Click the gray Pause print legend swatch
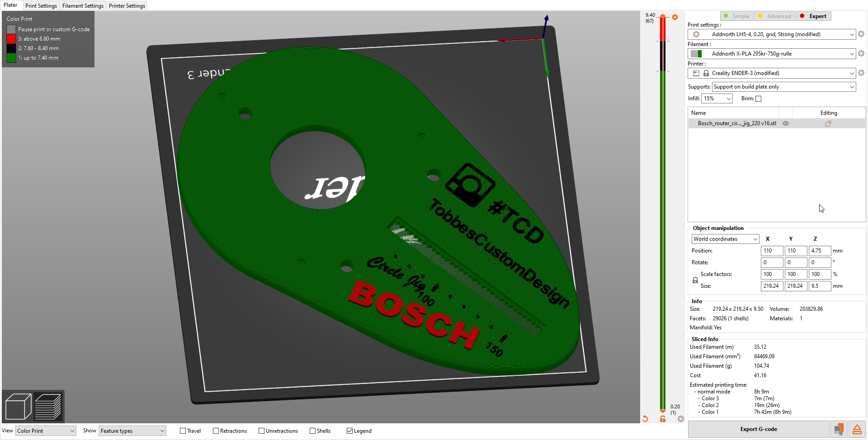Viewport: 868px width, 440px height. tap(11, 29)
